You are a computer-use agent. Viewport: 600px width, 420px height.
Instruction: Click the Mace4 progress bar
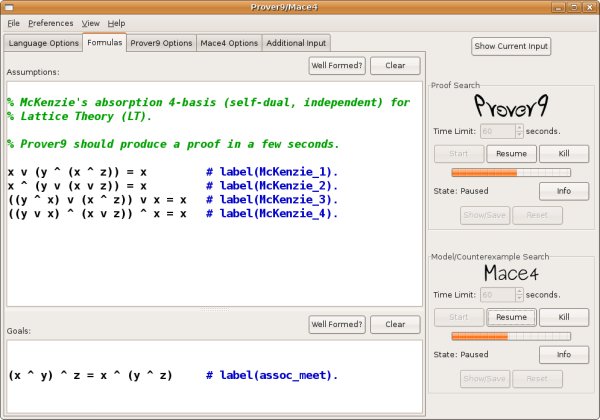point(511,336)
